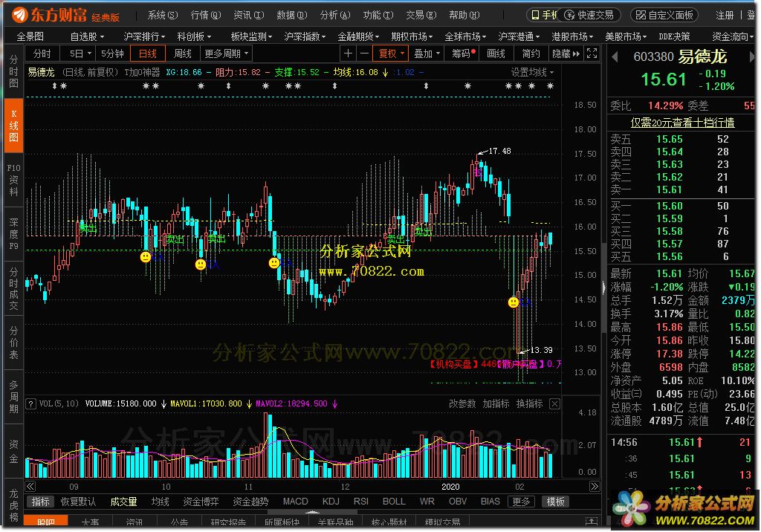This screenshot has height=532, width=761.
Task: Open the 复权 adjustment dropdown
Action: tap(391, 53)
